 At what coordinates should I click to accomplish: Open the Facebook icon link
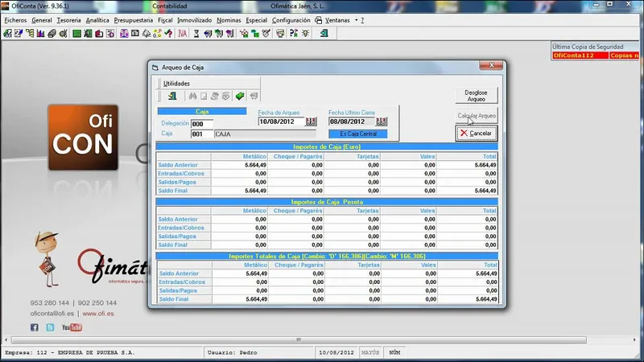(35, 327)
